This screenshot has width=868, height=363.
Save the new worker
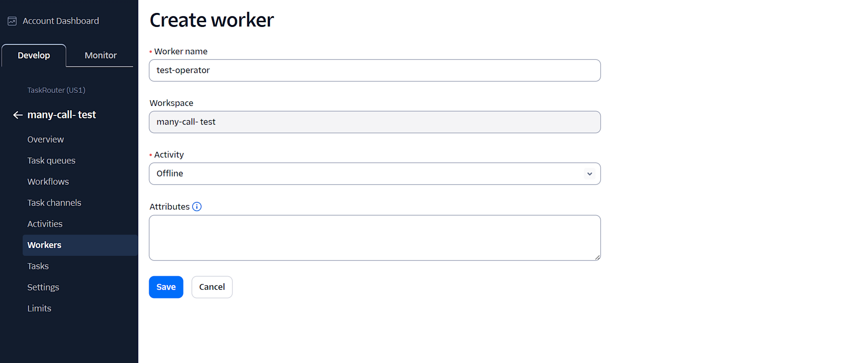point(166,287)
